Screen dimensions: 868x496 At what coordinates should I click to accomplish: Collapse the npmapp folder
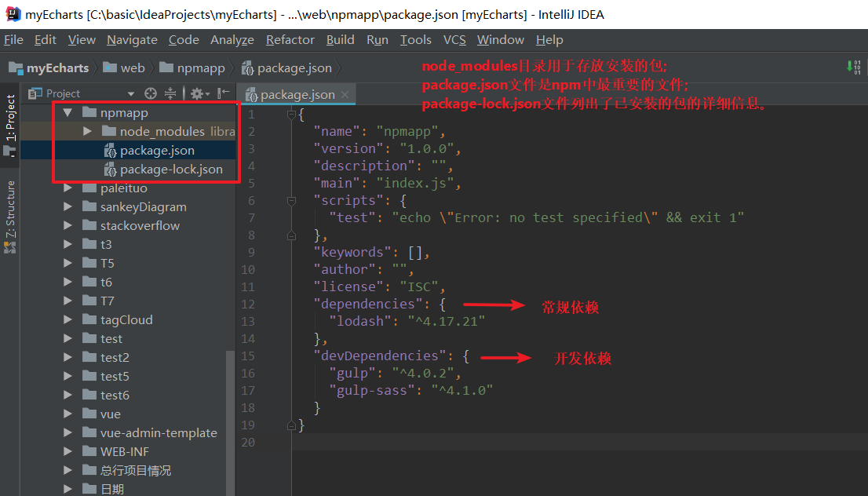68,112
